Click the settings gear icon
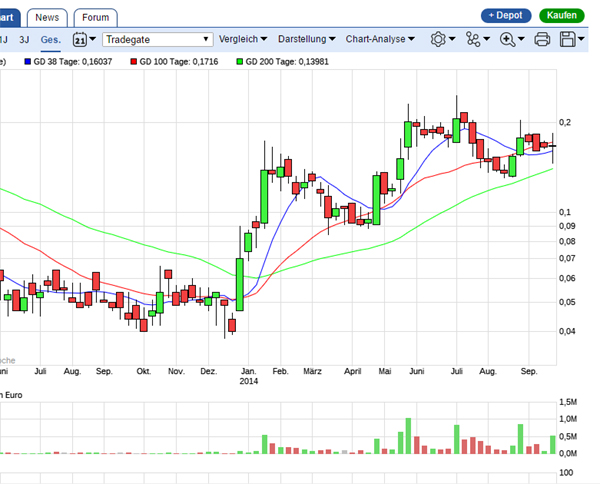The width and height of the screenshot is (600, 484). [438, 39]
